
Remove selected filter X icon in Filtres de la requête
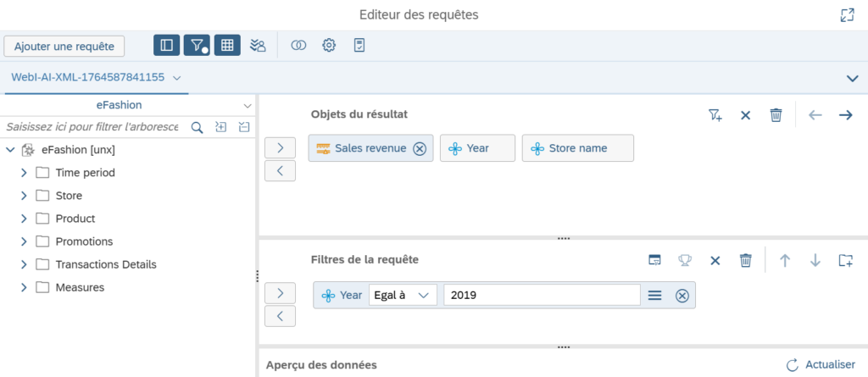coord(715,260)
